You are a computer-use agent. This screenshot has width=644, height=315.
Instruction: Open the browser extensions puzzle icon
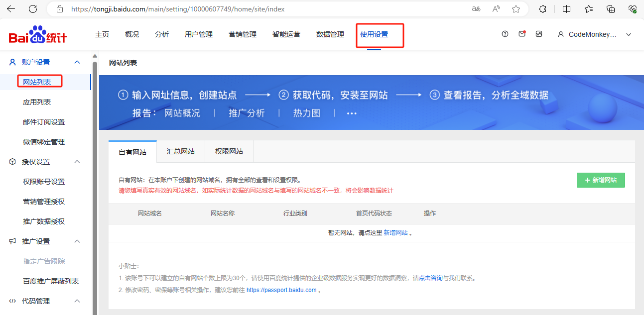(543, 9)
